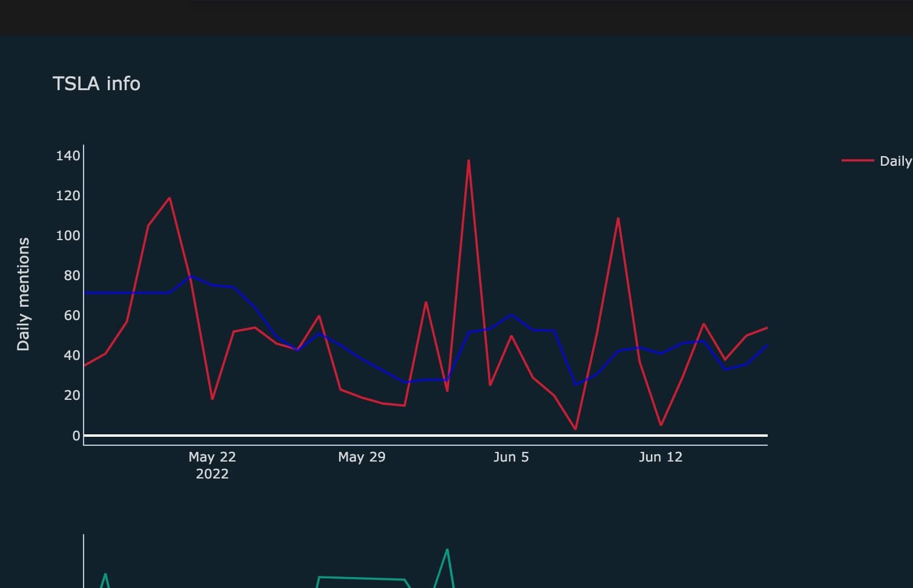913x588 pixels.
Task: Click the 20 y-axis tick label
Action: [72, 395]
